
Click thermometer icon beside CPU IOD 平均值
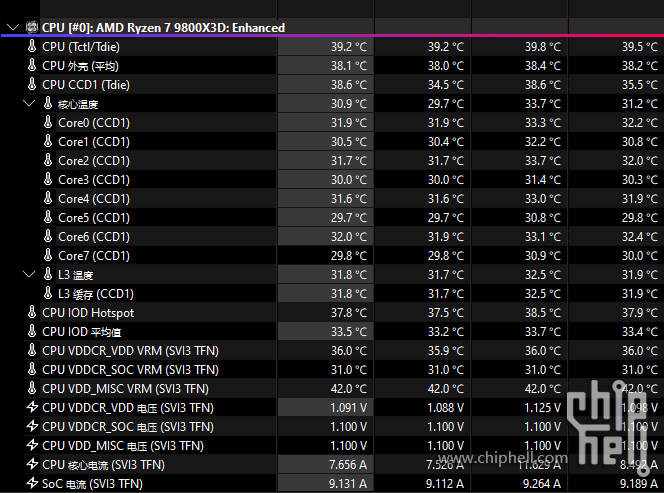click(32, 331)
